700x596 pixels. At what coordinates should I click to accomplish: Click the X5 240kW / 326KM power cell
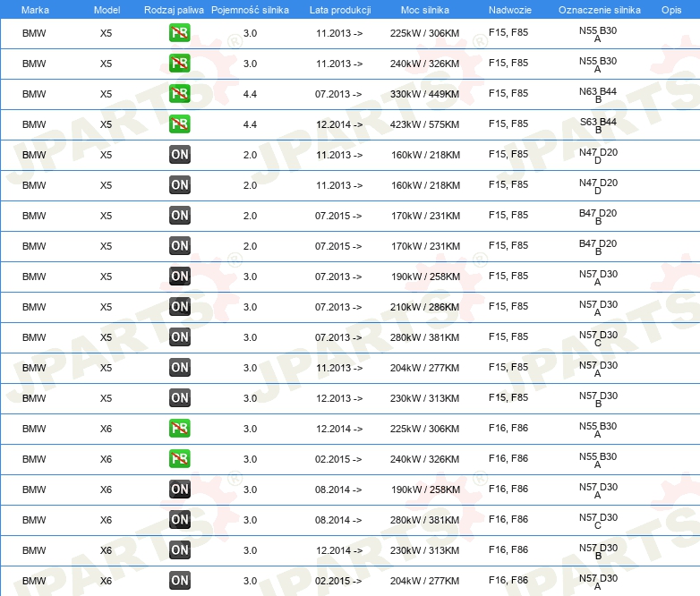click(x=424, y=64)
